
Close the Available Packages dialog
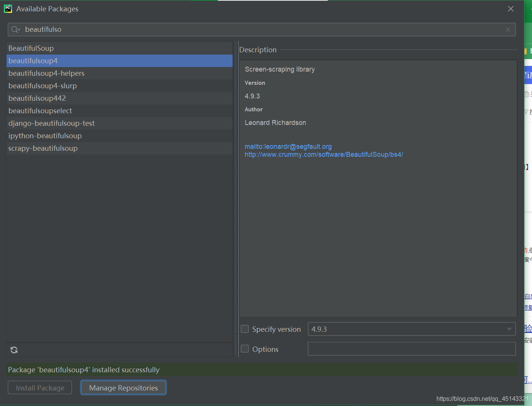[511, 9]
